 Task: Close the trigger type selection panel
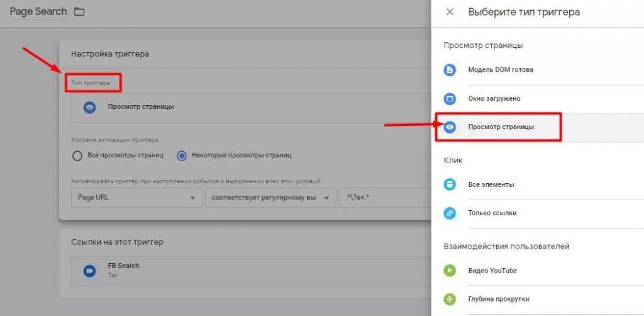click(x=450, y=12)
